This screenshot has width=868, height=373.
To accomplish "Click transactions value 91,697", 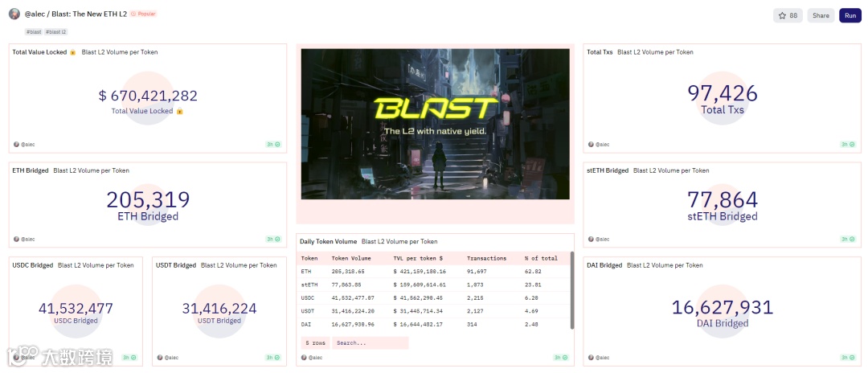I will (x=476, y=272).
